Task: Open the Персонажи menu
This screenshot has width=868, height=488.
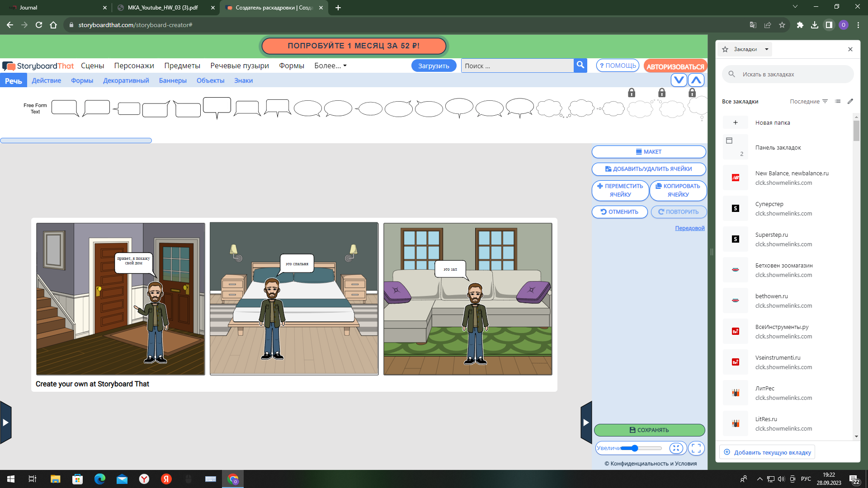Action: click(x=134, y=66)
